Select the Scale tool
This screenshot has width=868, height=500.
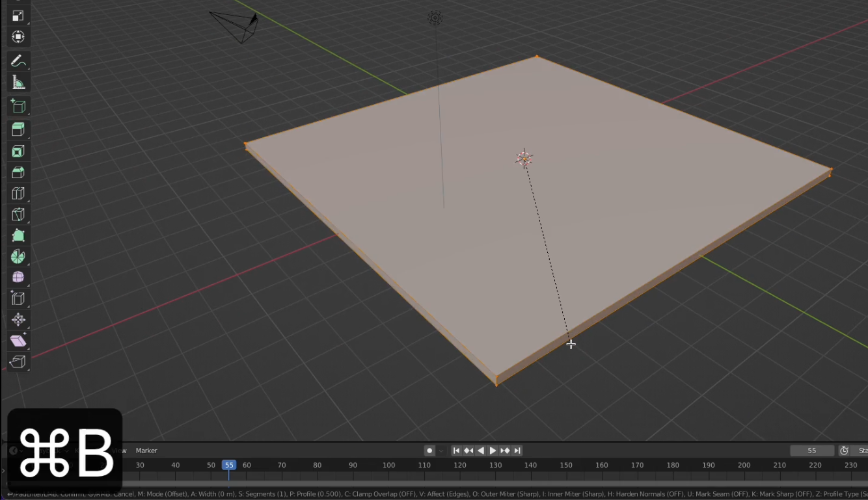18,16
